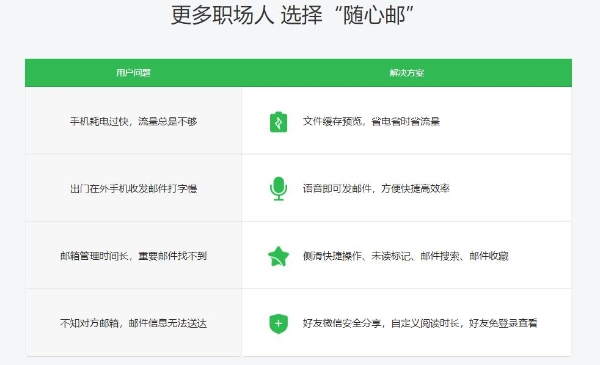Select text 好友微信安全分享，自定义阅读时长，好友免登录查看
600x365 pixels.
(420, 323)
